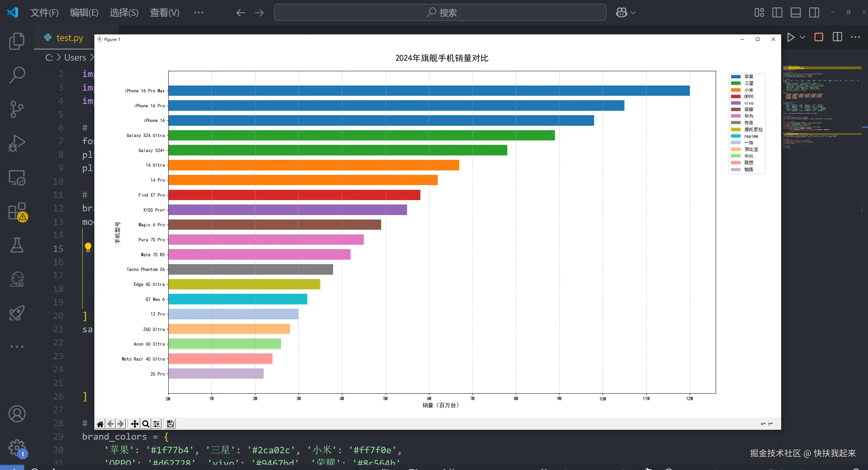Open the Explorer view in activity bar

click(x=17, y=41)
